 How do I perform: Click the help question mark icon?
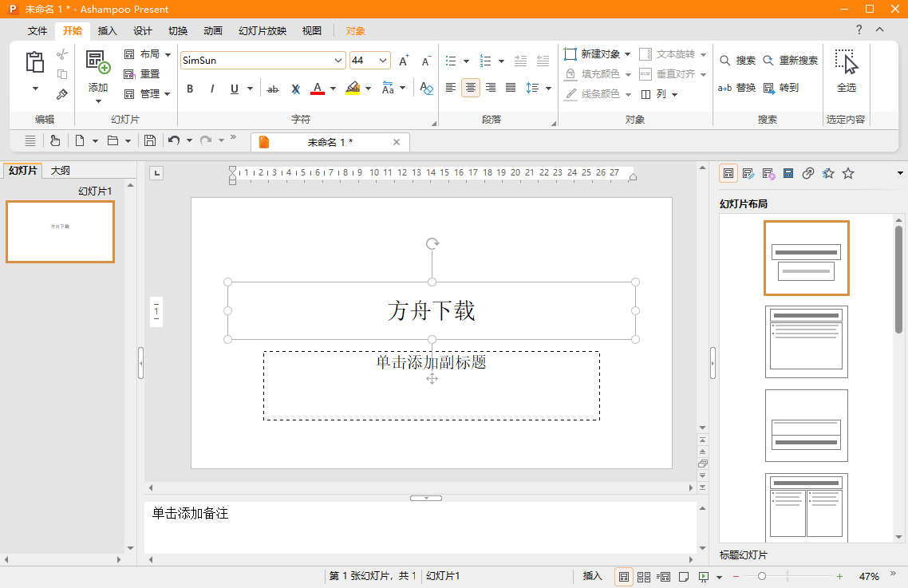tap(859, 30)
